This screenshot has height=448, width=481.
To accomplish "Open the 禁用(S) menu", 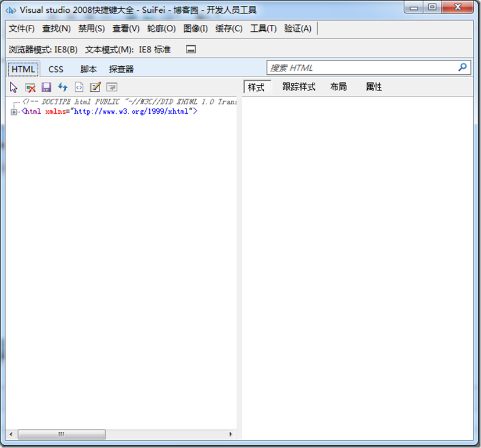I will point(91,28).
